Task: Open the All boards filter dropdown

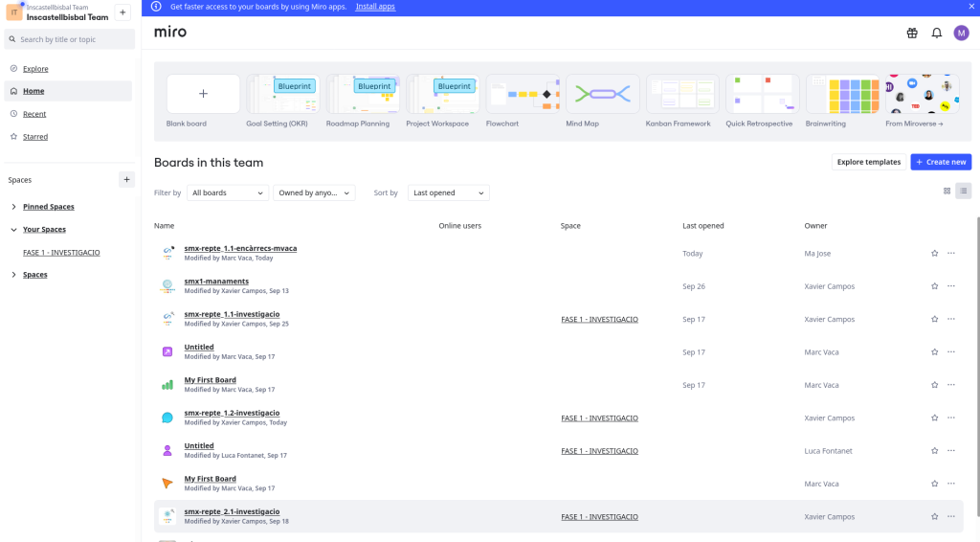Action: coord(227,192)
